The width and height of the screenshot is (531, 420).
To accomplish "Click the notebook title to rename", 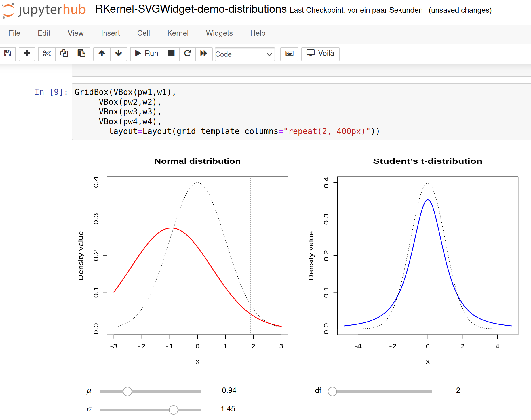I will pyautogui.click(x=191, y=9).
